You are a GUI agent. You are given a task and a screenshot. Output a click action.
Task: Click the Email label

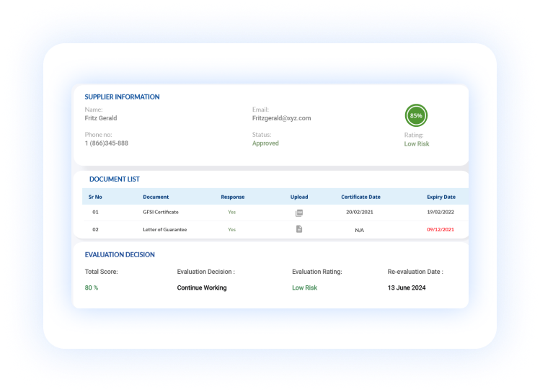(260, 110)
